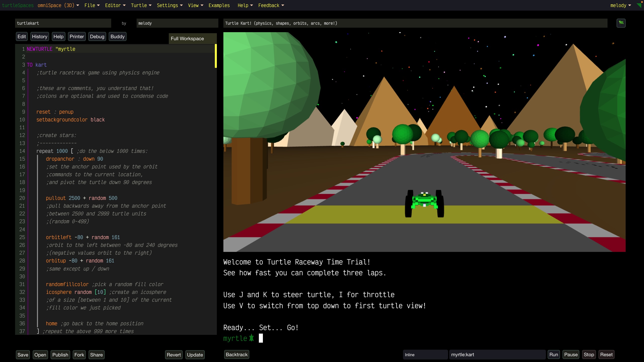Open the Printer tab

tap(76, 36)
